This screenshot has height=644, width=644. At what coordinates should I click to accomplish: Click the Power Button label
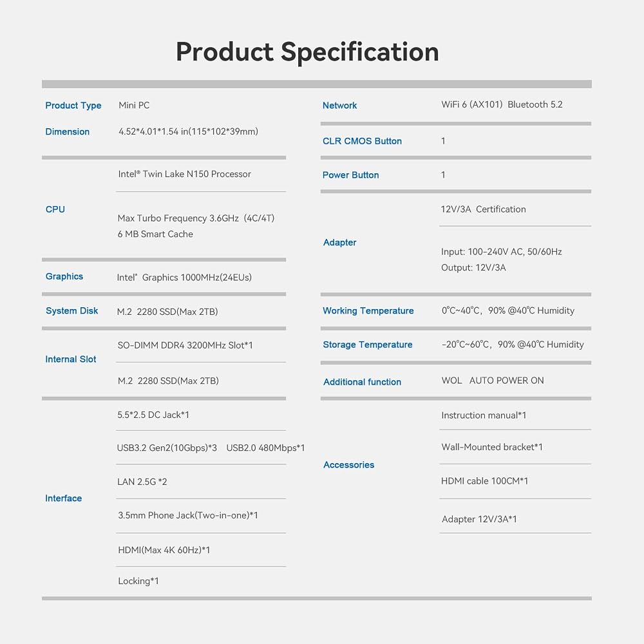click(351, 175)
